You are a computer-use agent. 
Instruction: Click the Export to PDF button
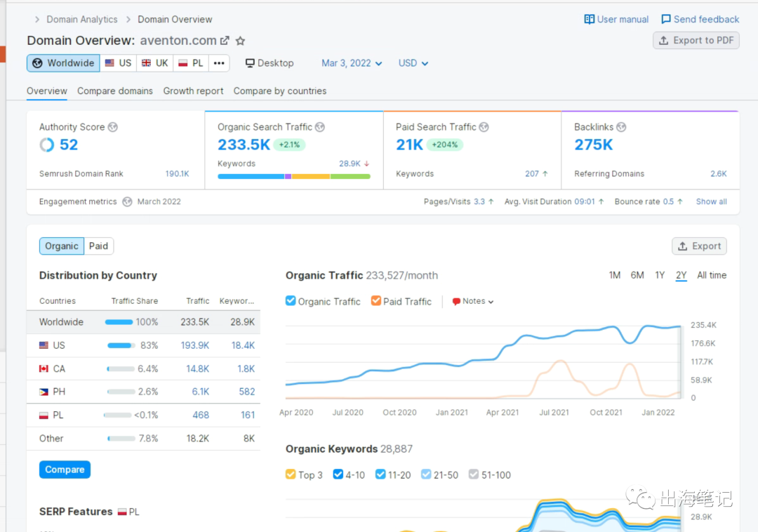(696, 41)
